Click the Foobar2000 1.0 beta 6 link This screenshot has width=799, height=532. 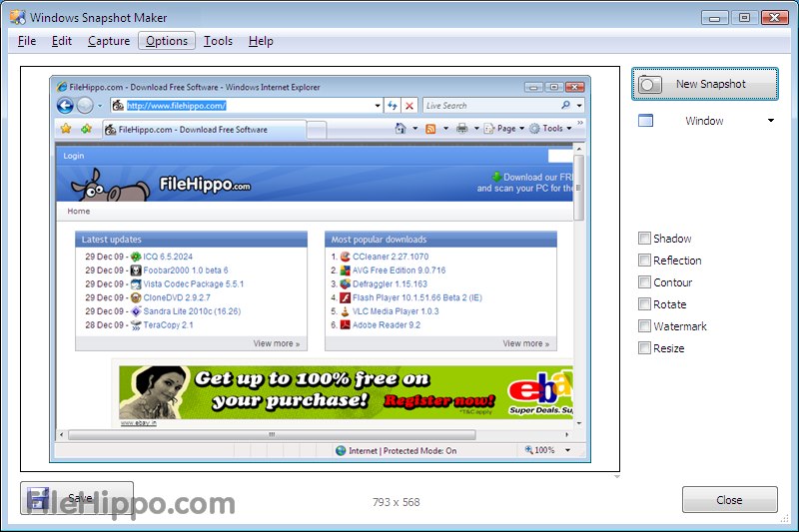pos(186,270)
